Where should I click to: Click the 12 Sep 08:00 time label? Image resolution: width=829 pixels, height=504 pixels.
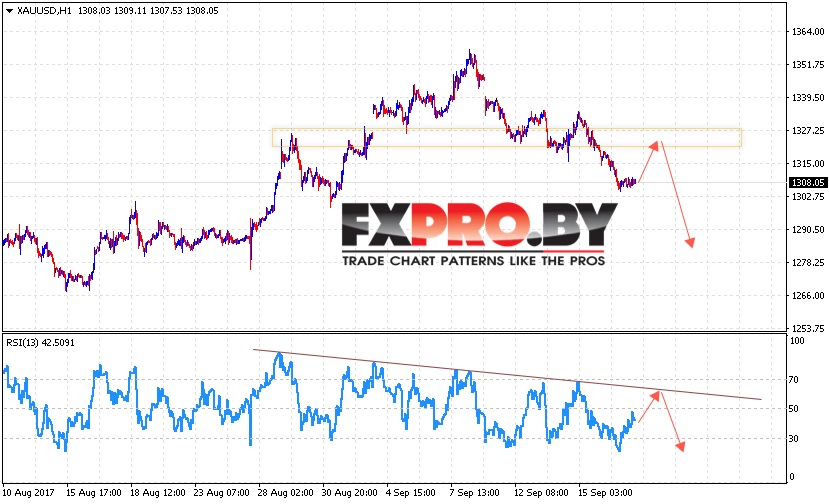[x=541, y=492]
